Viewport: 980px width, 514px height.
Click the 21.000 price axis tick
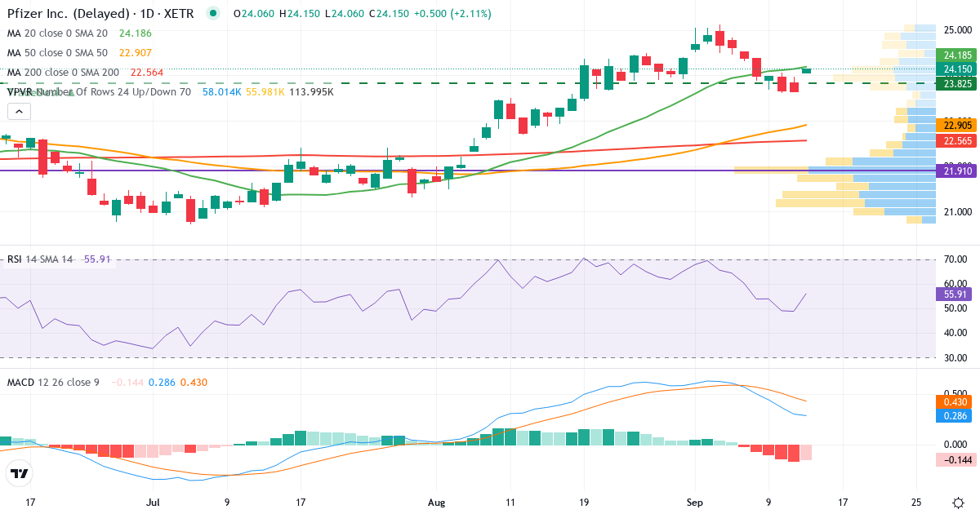pyautogui.click(x=957, y=212)
